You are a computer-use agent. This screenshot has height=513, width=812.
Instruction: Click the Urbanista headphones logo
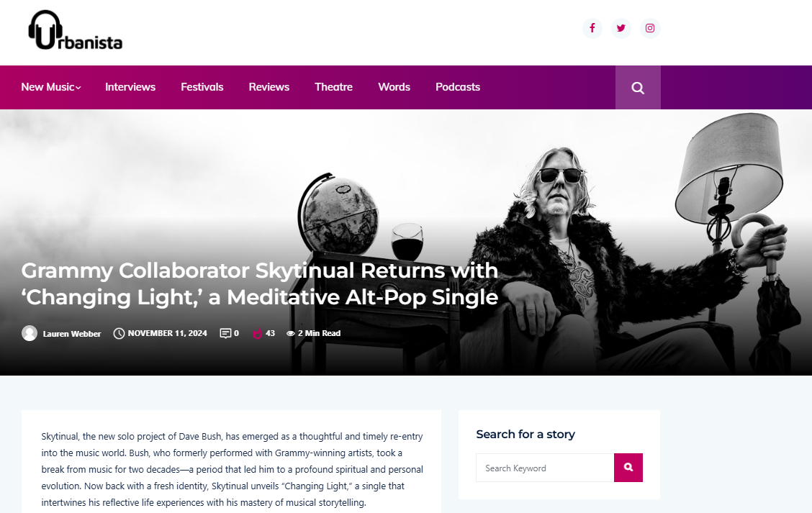coord(75,30)
